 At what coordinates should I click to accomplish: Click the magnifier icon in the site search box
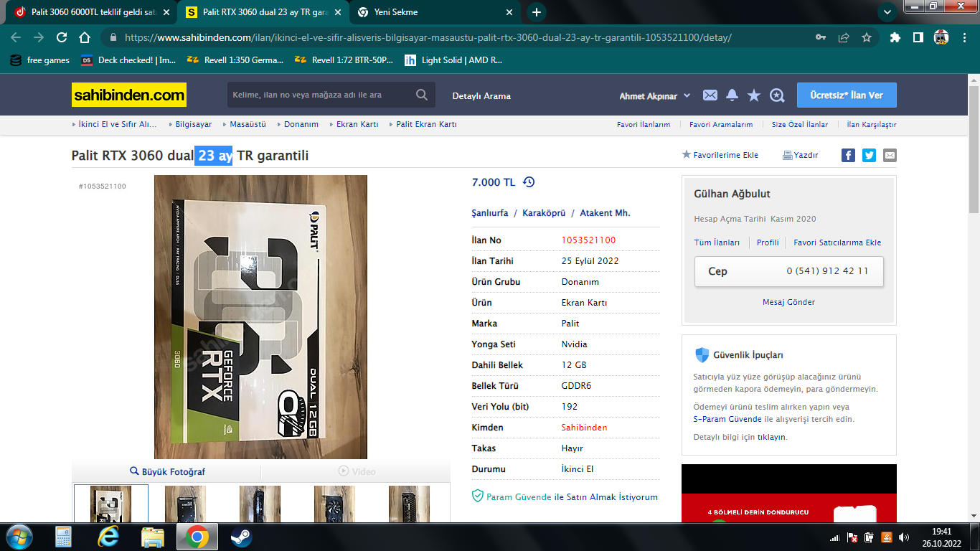[x=422, y=95]
